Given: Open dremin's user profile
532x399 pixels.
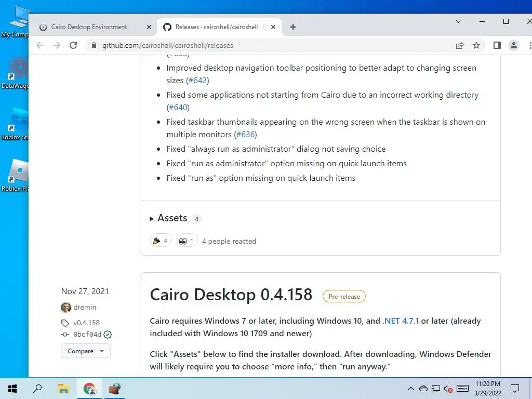Looking at the screenshot, I should click(85, 307).
